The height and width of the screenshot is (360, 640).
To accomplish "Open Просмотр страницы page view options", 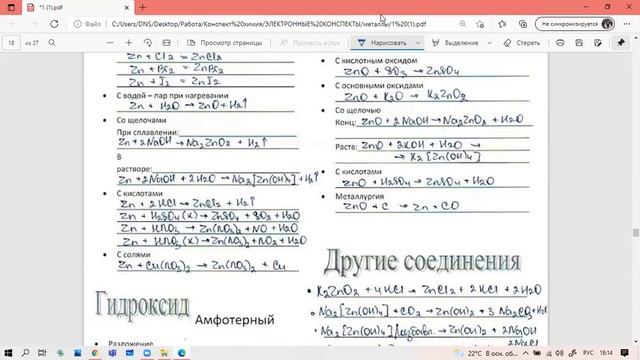I will [x=224, y=42].
